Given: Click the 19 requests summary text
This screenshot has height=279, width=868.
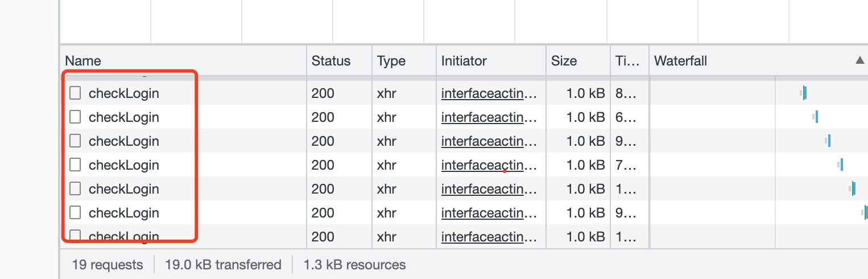Looking at the screenshot, I should 108,265.
